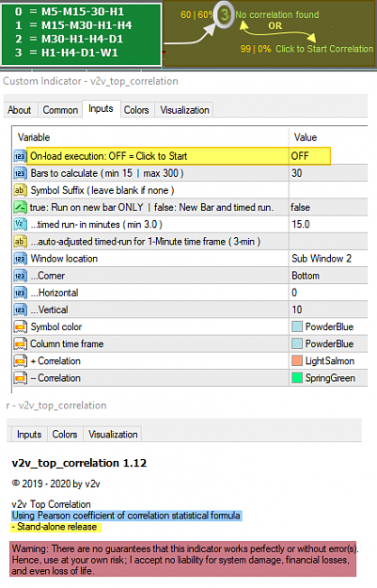Click the circled 3 marker in the chart header
This screenshot has height=588, width=377.
click(x=224, y=15)
